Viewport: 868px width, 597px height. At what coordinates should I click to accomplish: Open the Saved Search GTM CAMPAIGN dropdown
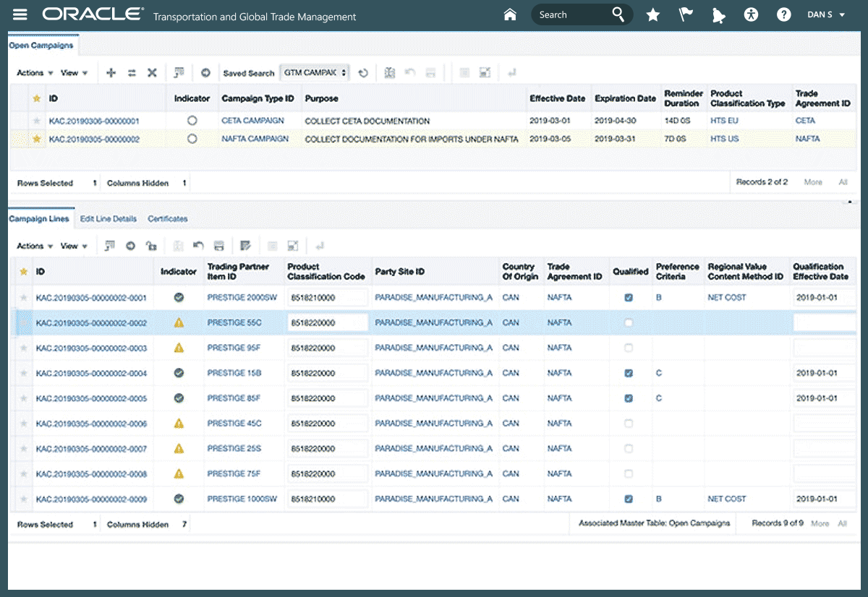[x=315, y=73]
